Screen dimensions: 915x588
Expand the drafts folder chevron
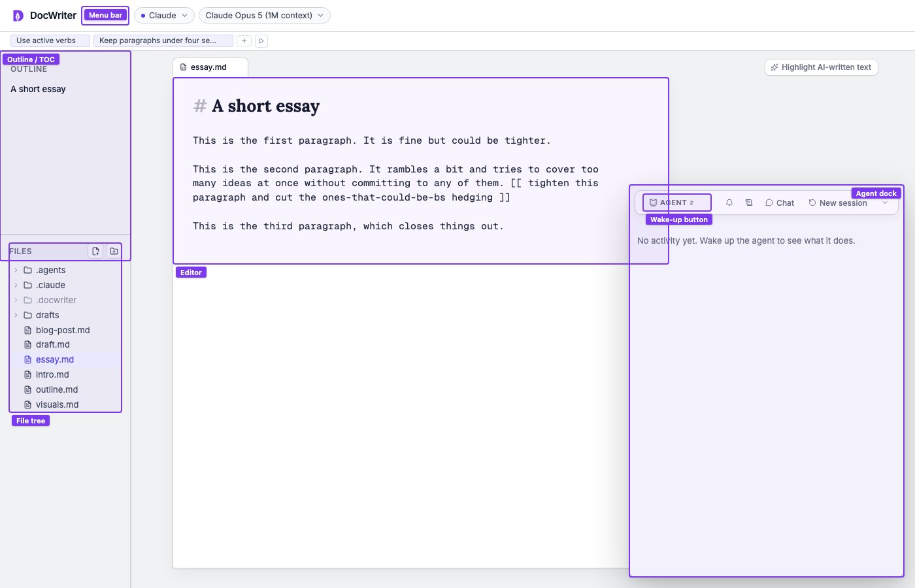(x=16, y=316)
